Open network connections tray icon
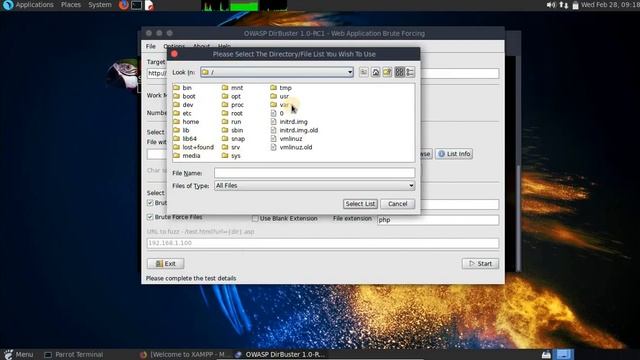 (x=564, y=5)
